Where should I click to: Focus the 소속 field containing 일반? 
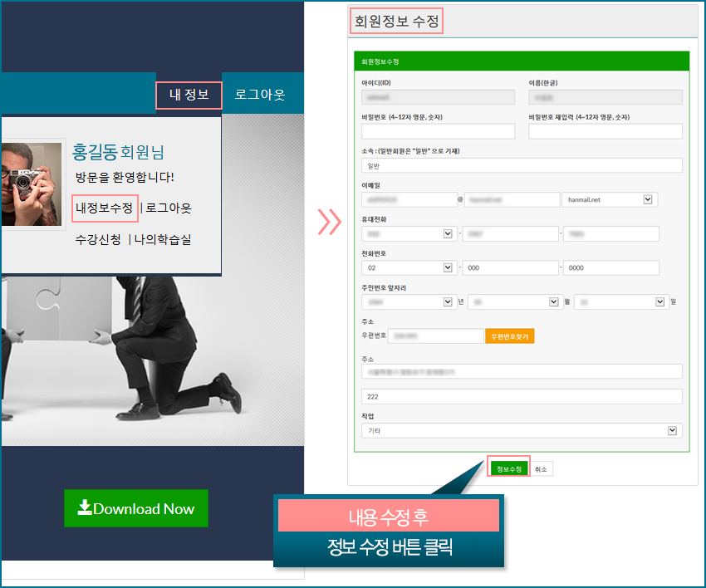(x=522, y=165)
